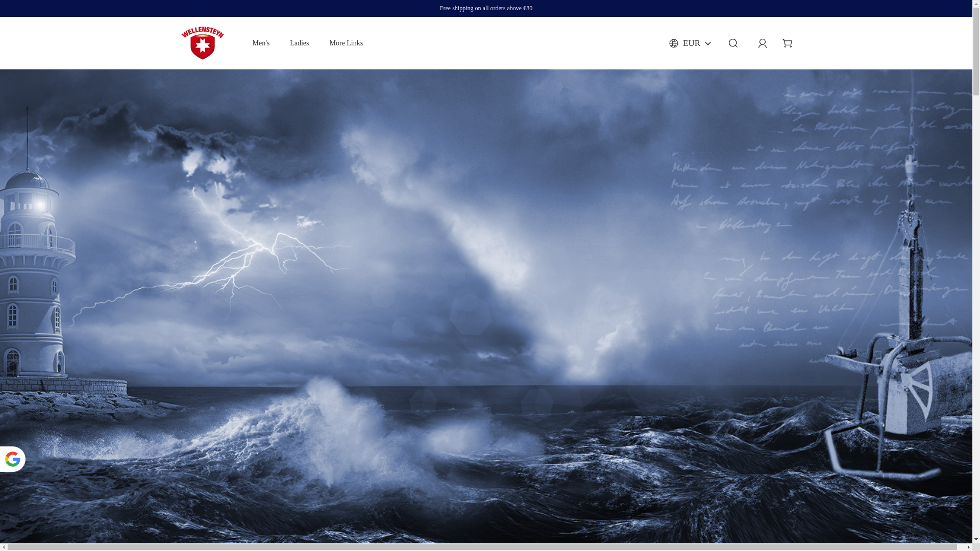Click the stormy sea hero banner
This screenshot has width=980, height=551.
tap(486, 306)
